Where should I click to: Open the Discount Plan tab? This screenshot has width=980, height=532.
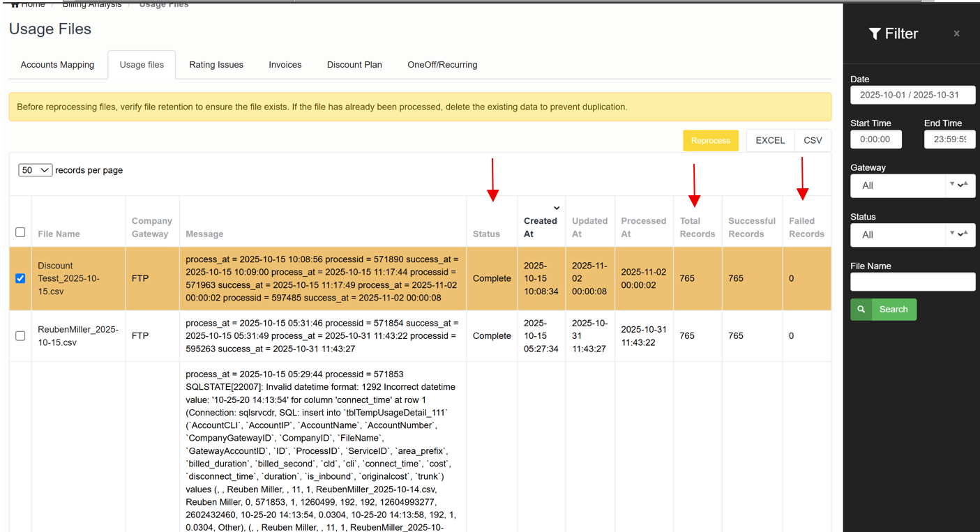point(354,65)
